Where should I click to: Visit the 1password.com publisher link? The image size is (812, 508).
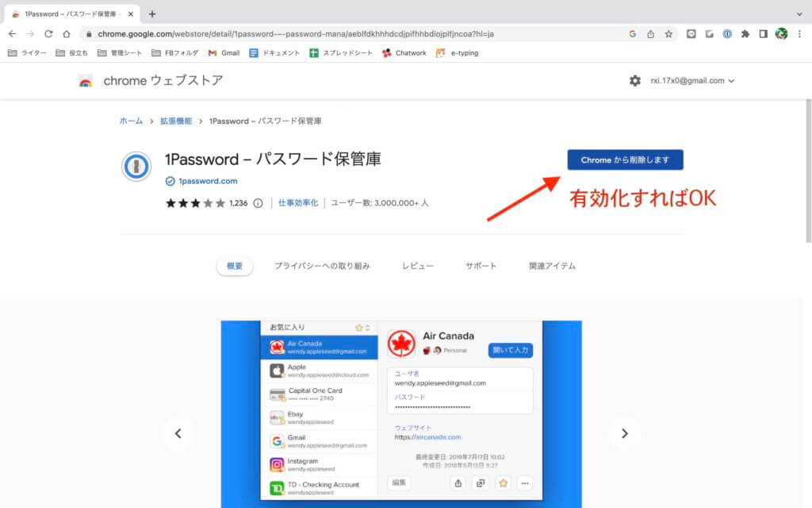[209, 181]
